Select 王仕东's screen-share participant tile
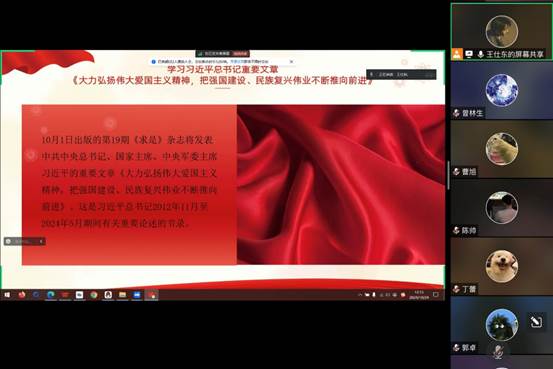Screen dimensions: 553x369 click(x=502, y=32)
